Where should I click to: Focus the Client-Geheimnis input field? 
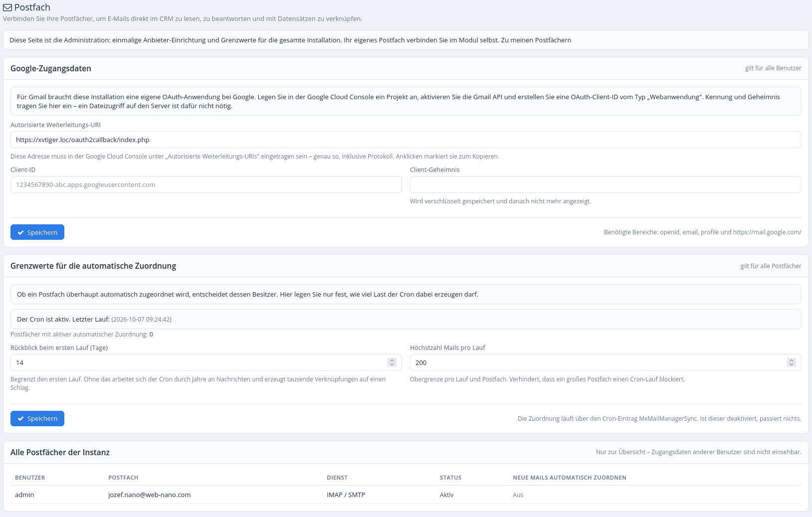pyautogui.click(x=606, y=184)
